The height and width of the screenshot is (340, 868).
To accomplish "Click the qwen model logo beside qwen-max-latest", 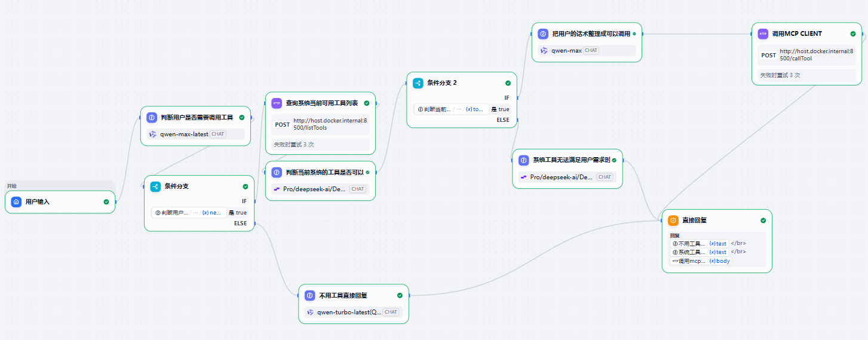I will coord(153,134).
